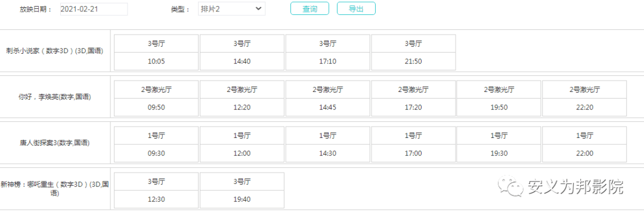Image resolution: width=644 pixels, height=215 pixels.
Task: Select the 3号厅 10:05 showtime cell
Action: point(156,52)
